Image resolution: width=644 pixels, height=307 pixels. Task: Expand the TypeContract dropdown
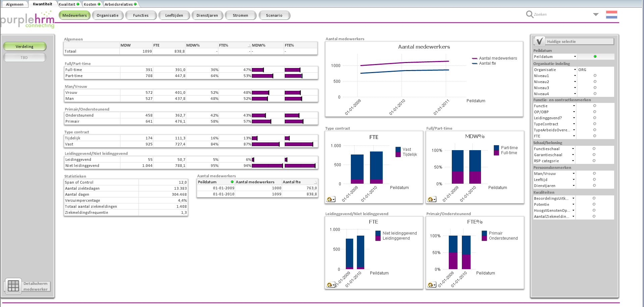pyautogui.click(x=574, y=124)
